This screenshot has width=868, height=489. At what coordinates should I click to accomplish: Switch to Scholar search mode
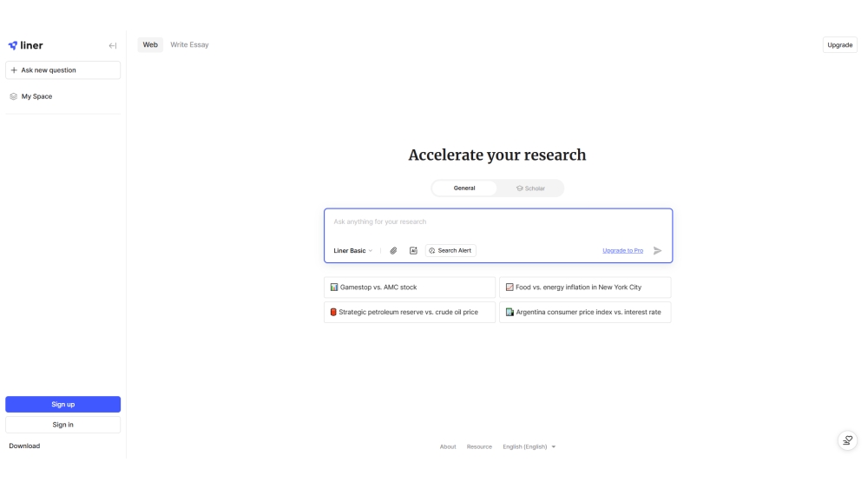pos(530,188)
